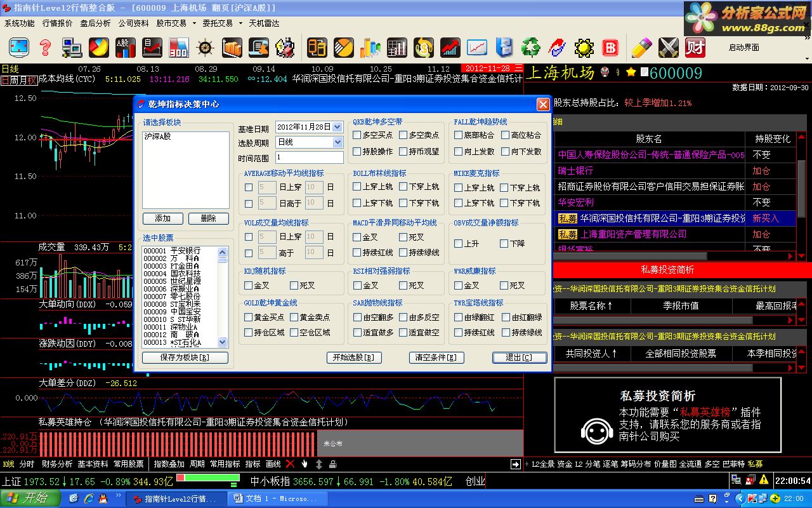Enable the 底部粘合 checkbox
The width and height of the screenshot is (812, 508).
tap(459, 135)
